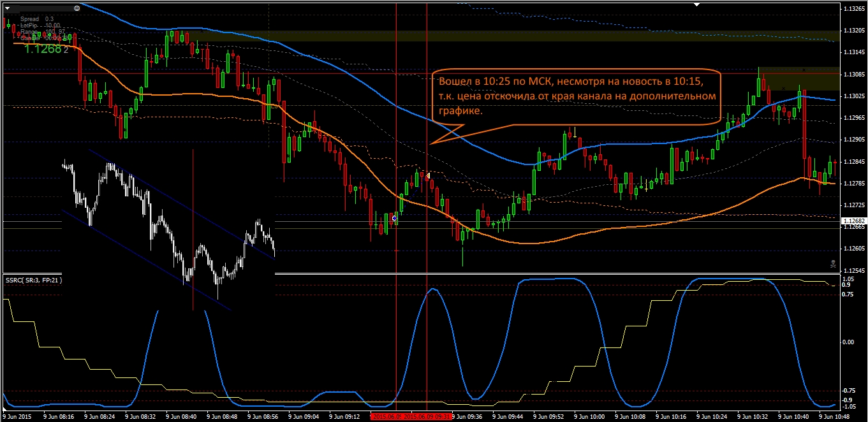Click price axis label 1.12965
Viewport: 868px width, 422px height.
click(853, 118)
